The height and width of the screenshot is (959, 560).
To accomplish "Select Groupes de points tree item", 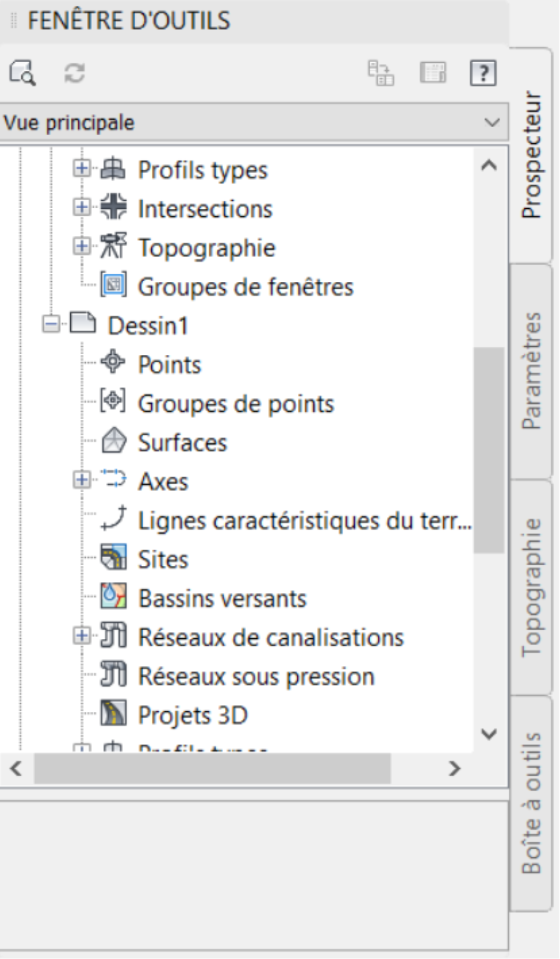I will tap(236, 404).
